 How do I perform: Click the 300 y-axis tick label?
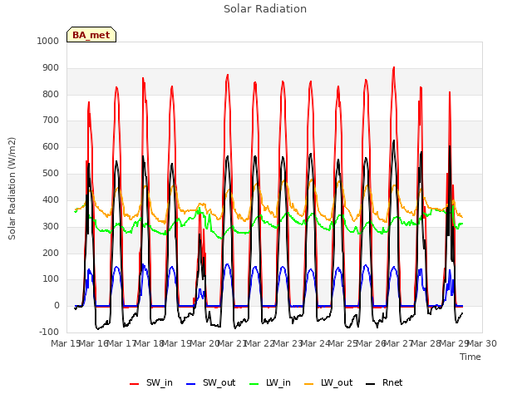pyautogui.click(x=51, y=226)
